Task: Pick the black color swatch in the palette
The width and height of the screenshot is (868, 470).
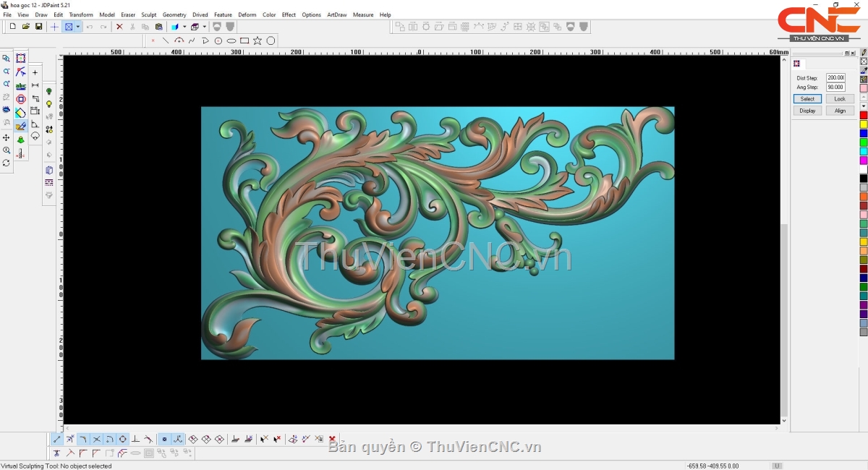Action: click(x=864, y=179)
